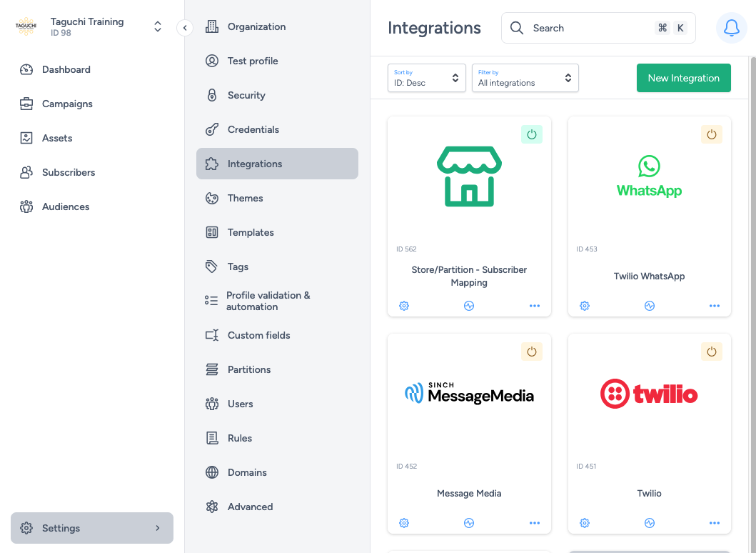
Task: Click the Sinch MessageMedia logo
Action: click(469, 393)
